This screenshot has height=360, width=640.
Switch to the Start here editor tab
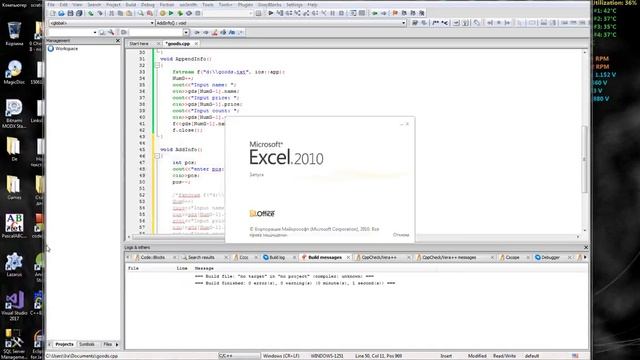139,43
